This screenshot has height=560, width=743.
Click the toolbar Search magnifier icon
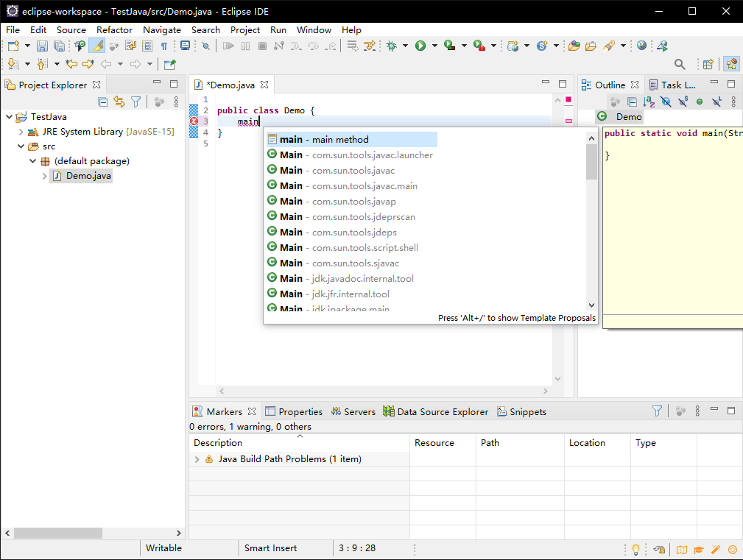[x=680, y=64]
